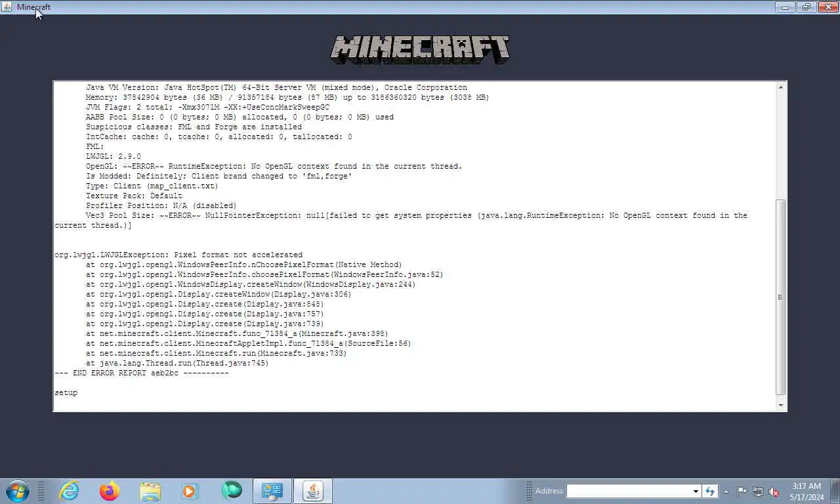The height and width of the screenshot is (504, 840).
Task: Open the Address toolbar dropdown arrow
Action: [696, 491]
